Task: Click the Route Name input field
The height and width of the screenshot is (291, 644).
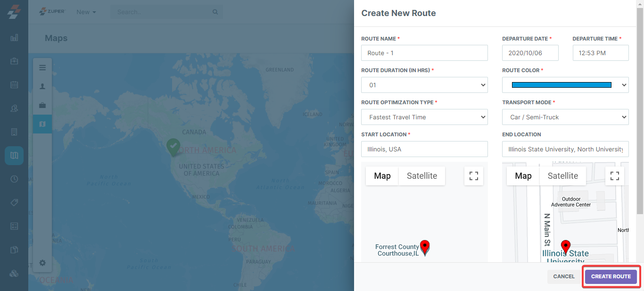Action: tap(424, 53)
